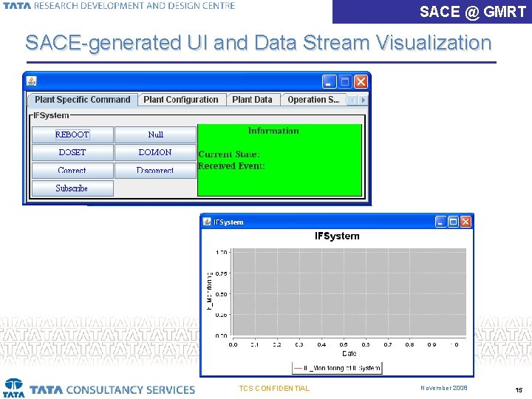
Task: Click the Information heading in green panel
Action: tap(273, 131)
